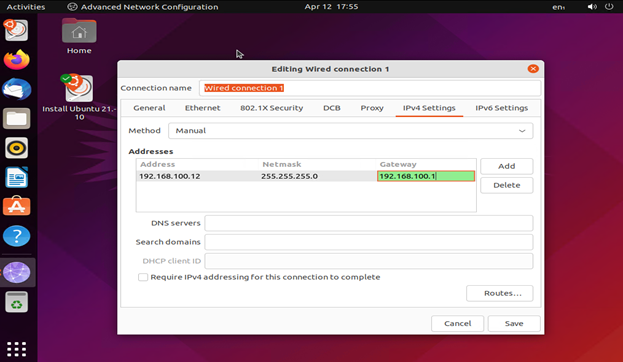Click the Search domains field

(x=369, y=242)
